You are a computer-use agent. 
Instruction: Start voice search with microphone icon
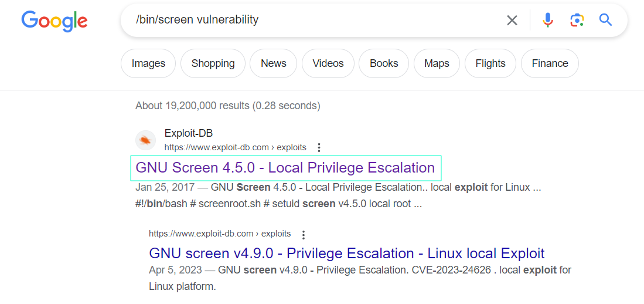(547, 20)
